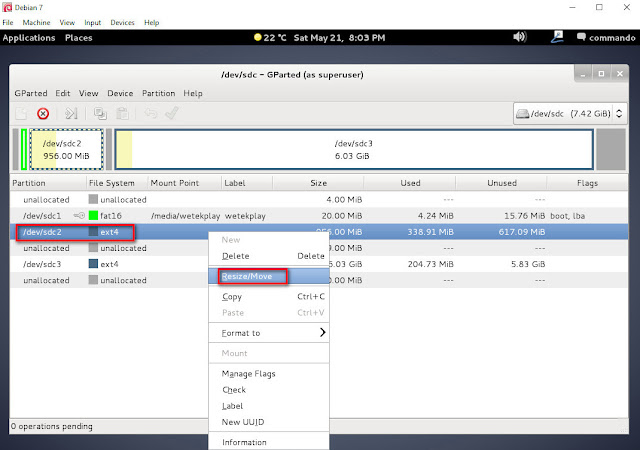The height and width of the screenshot is (450, 640).
Task: Click the trailing grey unallocated block in disk map
Action: [x=611, y=149]
